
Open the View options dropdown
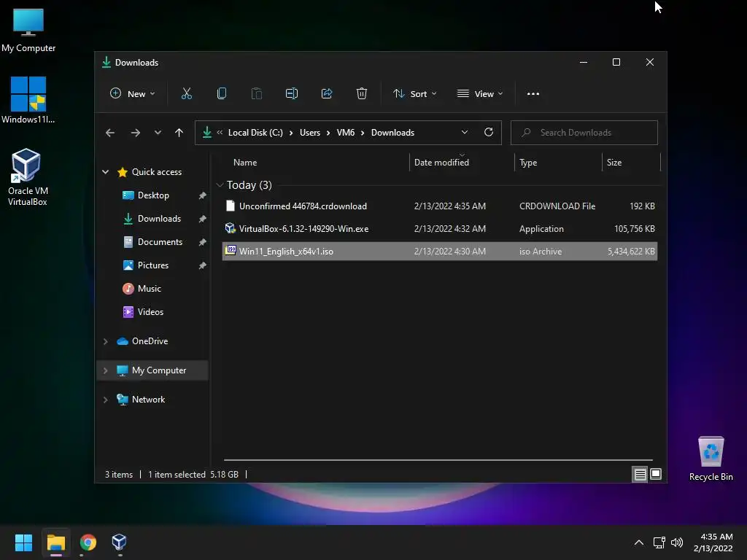480,94
